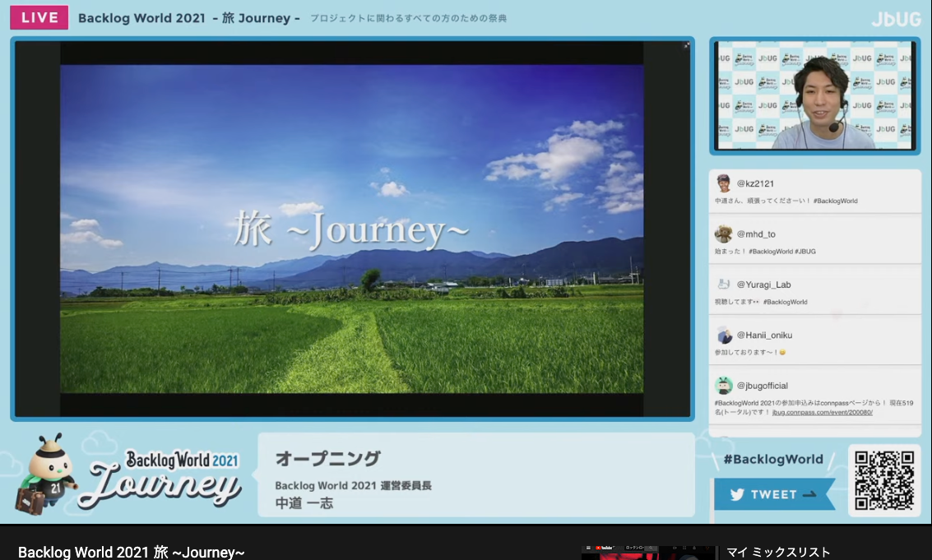Open the jbug.connpass.com event link
Screen dimensions: 932x560
pyautogui.click(x=822, y=412)
